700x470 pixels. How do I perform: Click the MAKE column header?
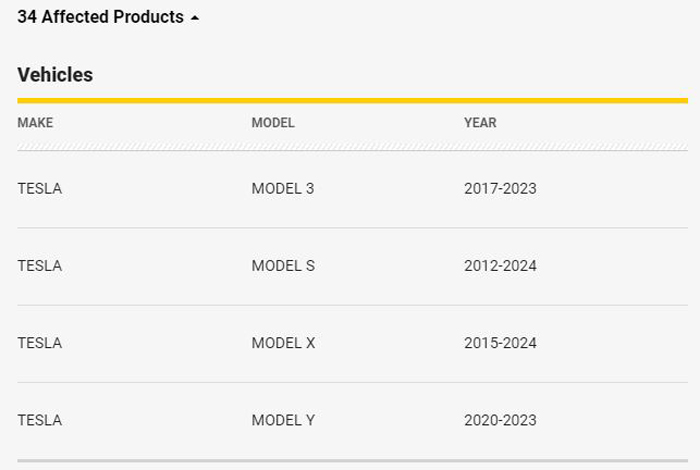pos(35,123)
